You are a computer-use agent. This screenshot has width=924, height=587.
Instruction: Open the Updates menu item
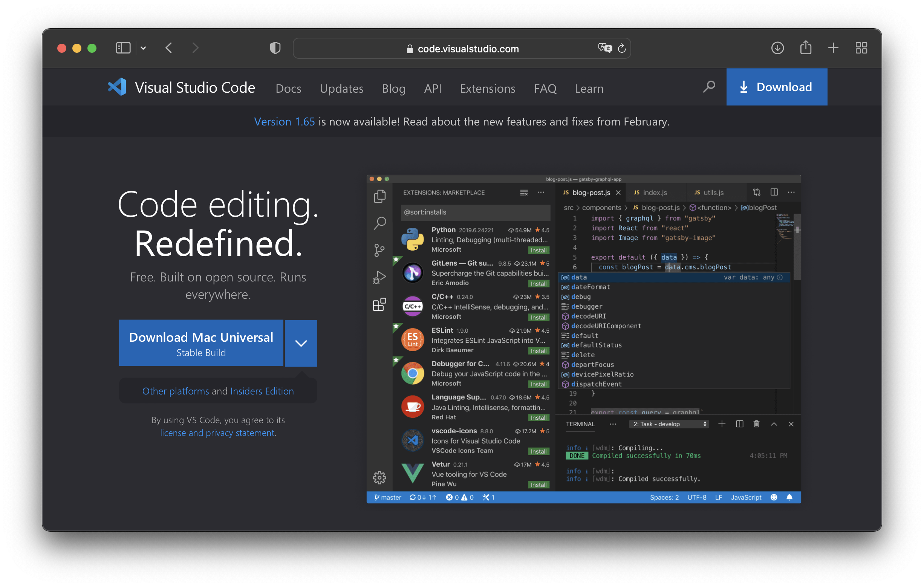(x=341, y=88)
